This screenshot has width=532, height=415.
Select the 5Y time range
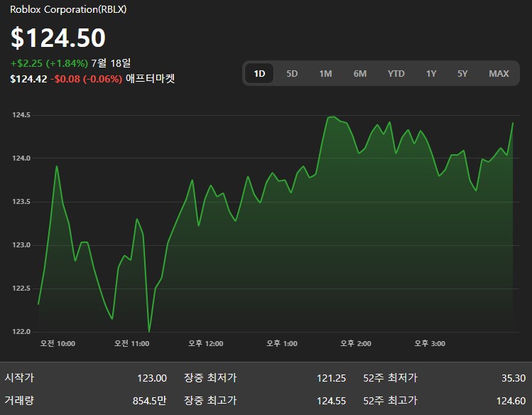(462, 73)
